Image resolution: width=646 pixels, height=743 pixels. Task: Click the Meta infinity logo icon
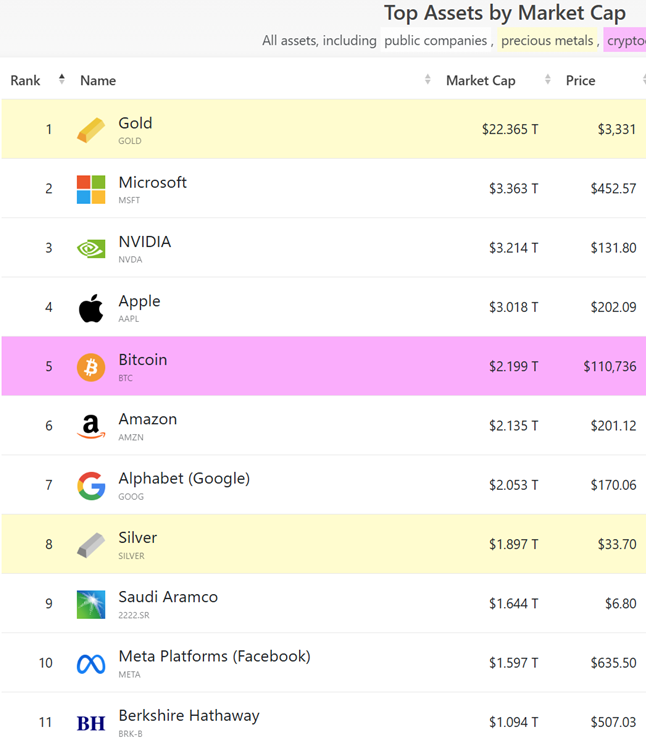(x=91, y=664)
